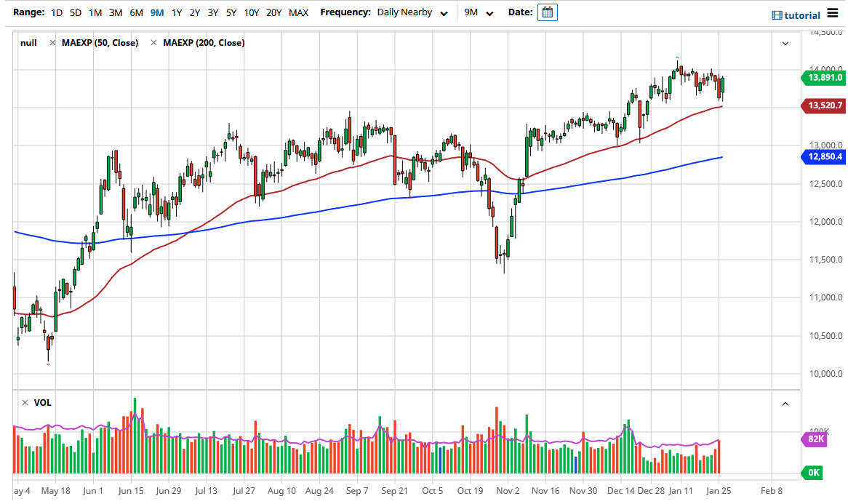Viewport: 848px width, 504px height.
Task: Remove the MAEXP (50, Close) indicator
Action: 52,43
